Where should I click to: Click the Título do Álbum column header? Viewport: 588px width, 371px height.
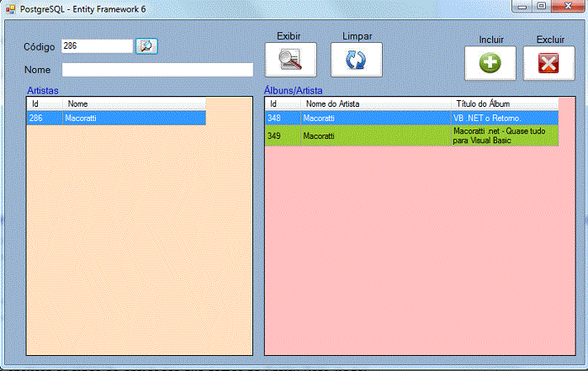503,104
